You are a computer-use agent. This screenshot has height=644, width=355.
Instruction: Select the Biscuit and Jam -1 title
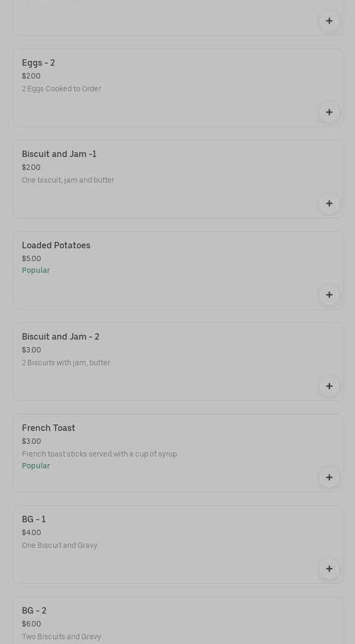point(59,154)
